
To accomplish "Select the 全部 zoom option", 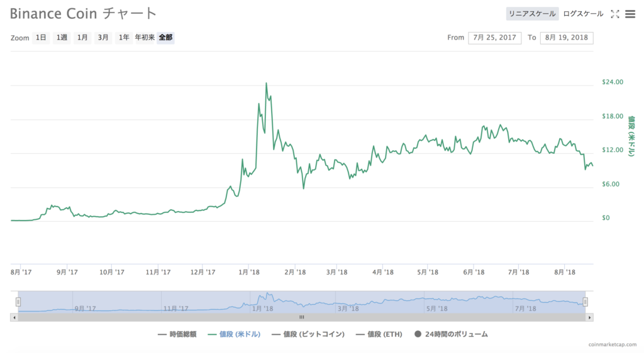I will click(x=165, y=38).
